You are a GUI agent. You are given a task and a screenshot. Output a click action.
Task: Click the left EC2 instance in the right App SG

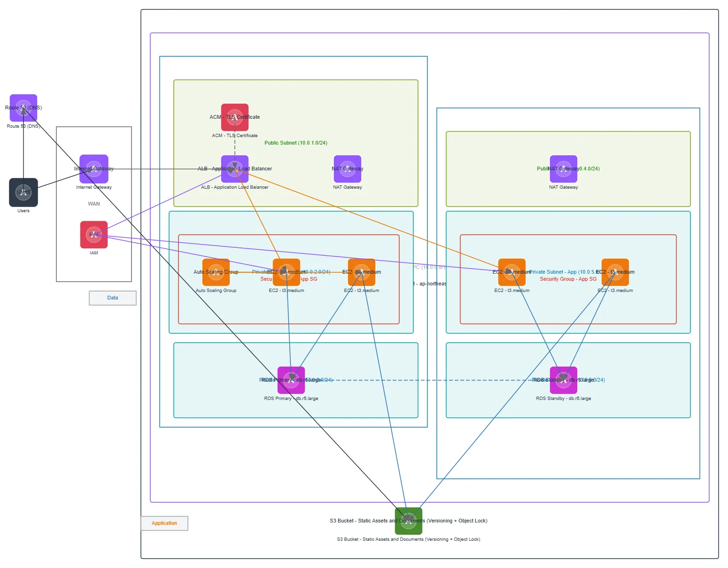point(512,272)
